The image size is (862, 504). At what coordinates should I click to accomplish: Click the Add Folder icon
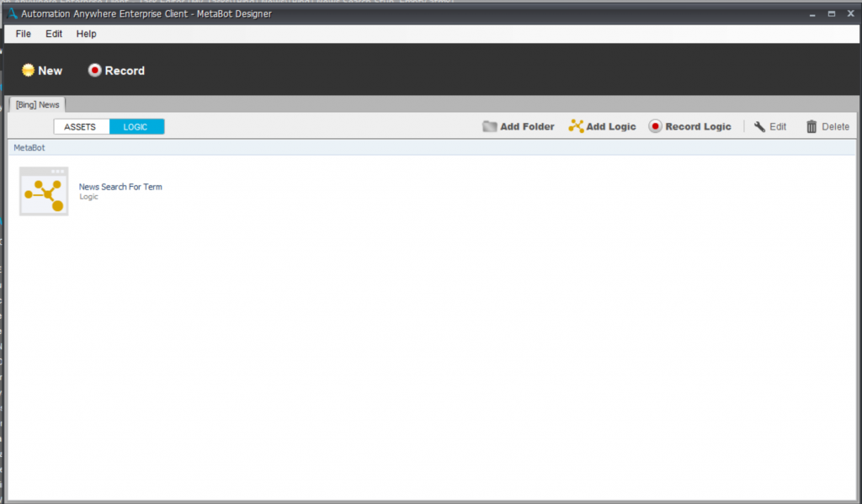click(489, 126)
